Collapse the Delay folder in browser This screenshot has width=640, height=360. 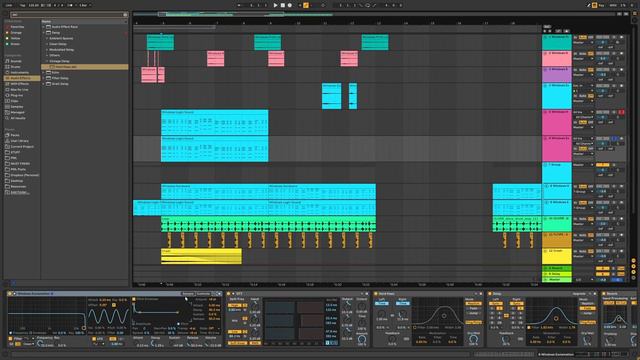coord(44,33)
